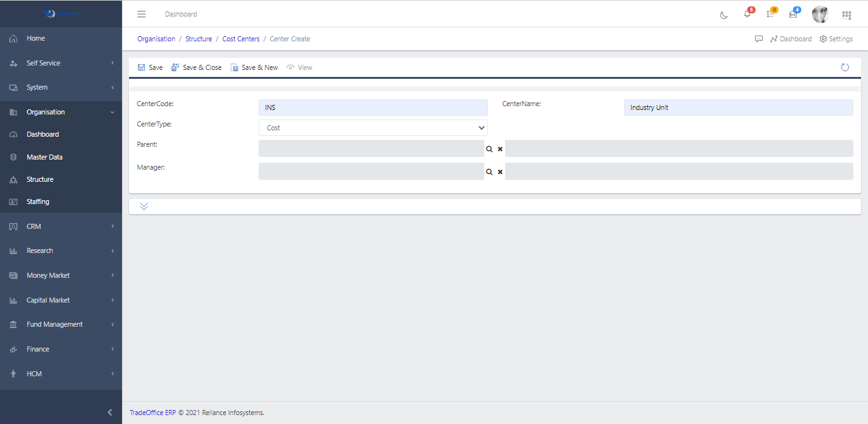The height and width of the screenshot is (424, 868).
Task: Collapse the sidebar with bottom arrow
Action: (109, 412)
